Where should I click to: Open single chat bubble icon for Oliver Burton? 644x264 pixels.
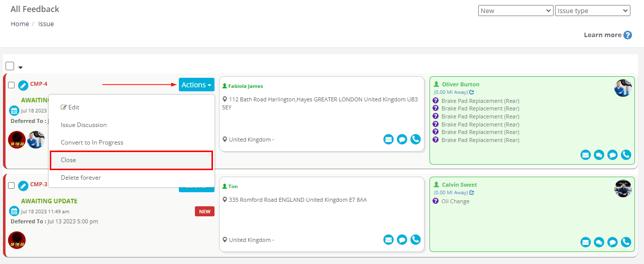pyautogui.click(x=612, y=155)
